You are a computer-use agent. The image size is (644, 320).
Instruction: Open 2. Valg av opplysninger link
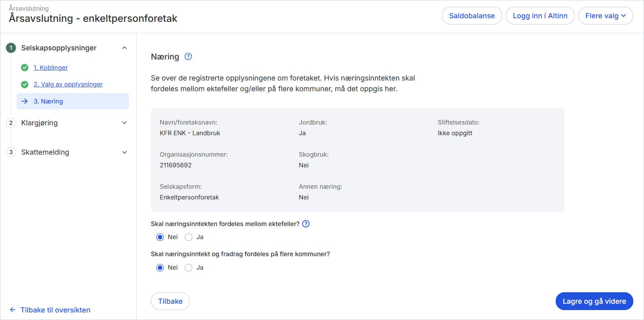tap(68, 84)
